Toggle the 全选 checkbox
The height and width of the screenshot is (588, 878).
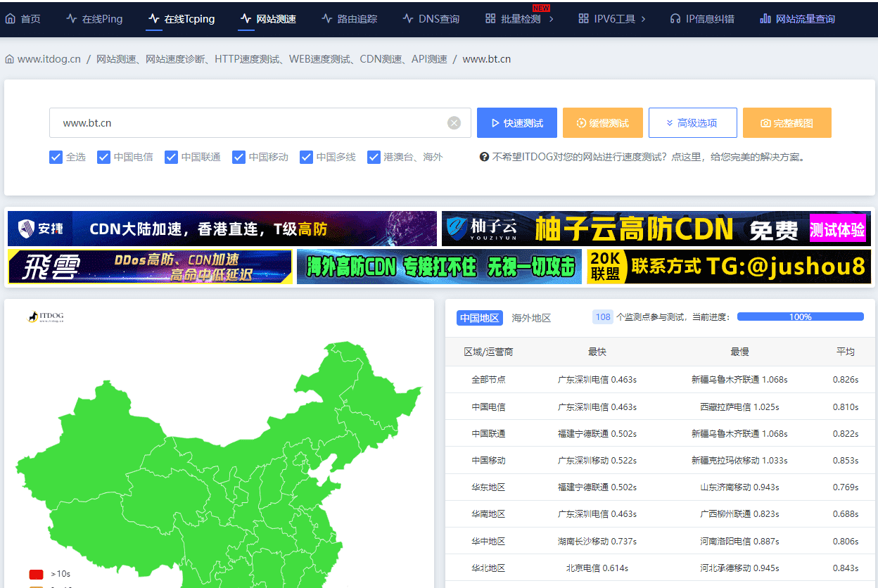[56, 157]
